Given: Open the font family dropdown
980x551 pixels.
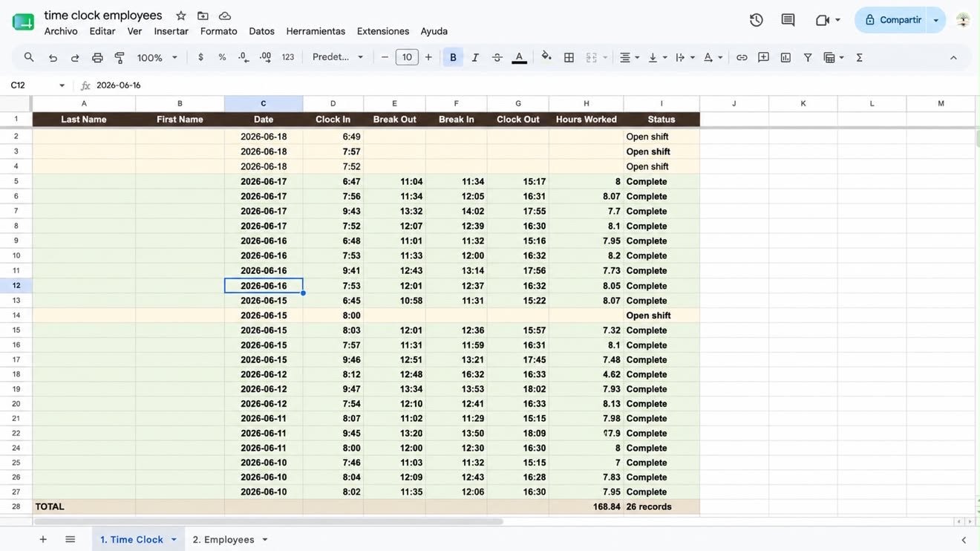Looking at the screenshot, I should (339, 57).
